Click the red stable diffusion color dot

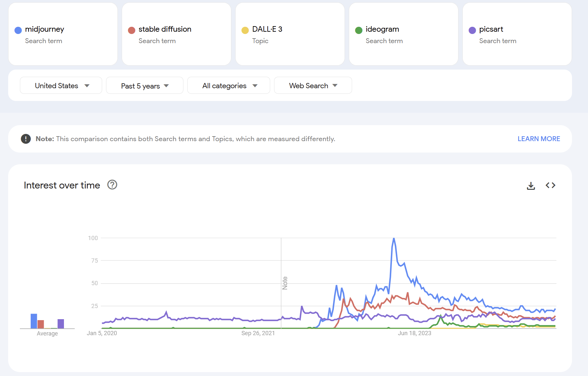pyautogui.click(x=132, y=30)
